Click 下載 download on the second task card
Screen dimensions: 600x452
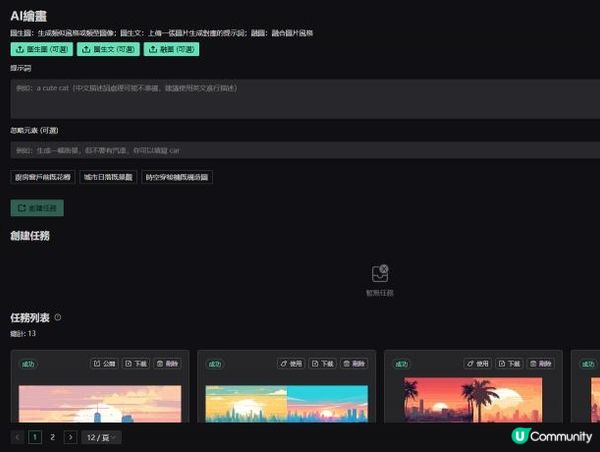coord(323,364)
